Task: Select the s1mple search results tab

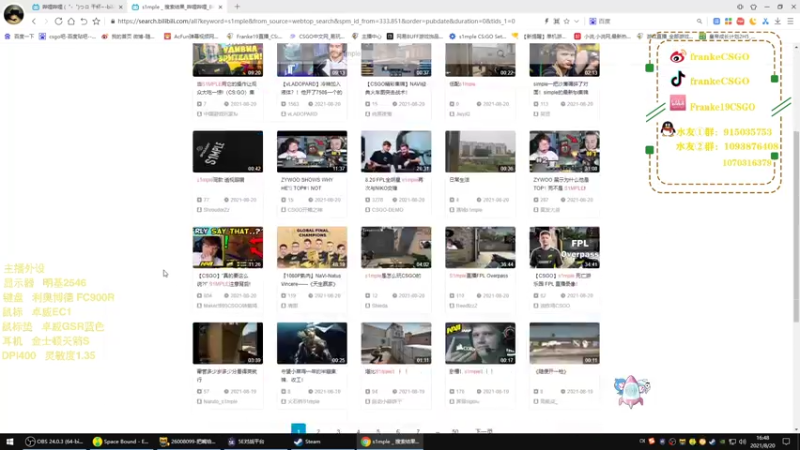Action: point(177,7)
